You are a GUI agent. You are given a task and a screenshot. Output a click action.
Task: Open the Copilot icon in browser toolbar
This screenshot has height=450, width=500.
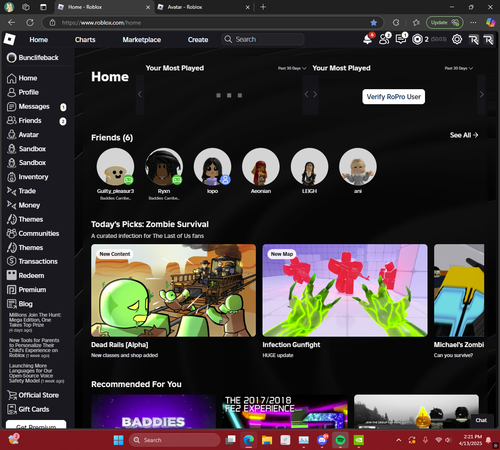tap(490, 22)
